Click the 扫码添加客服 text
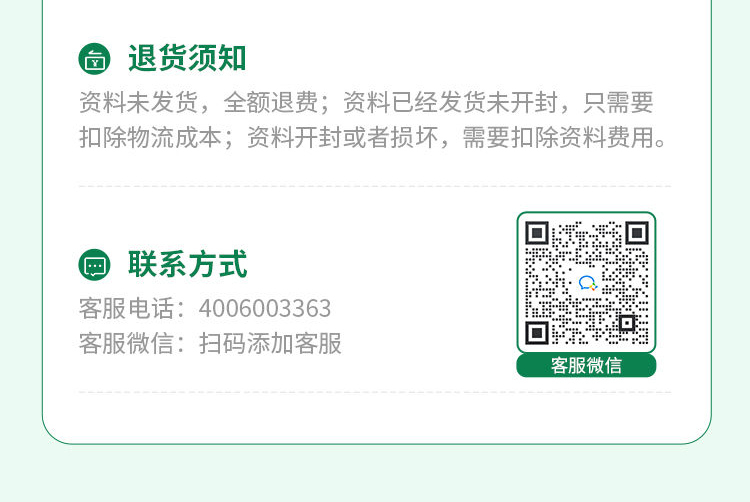 pyautogui.click(x=270, y=343)
